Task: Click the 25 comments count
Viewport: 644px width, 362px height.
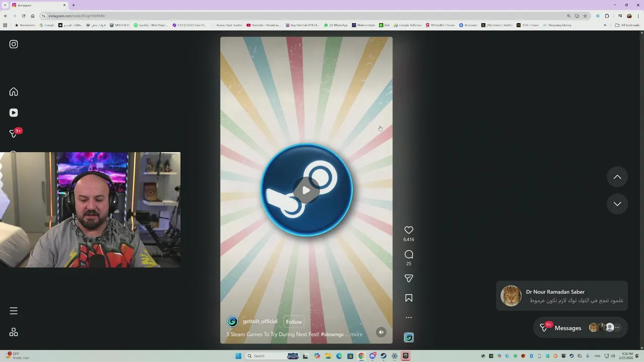Action: point(409,263)
